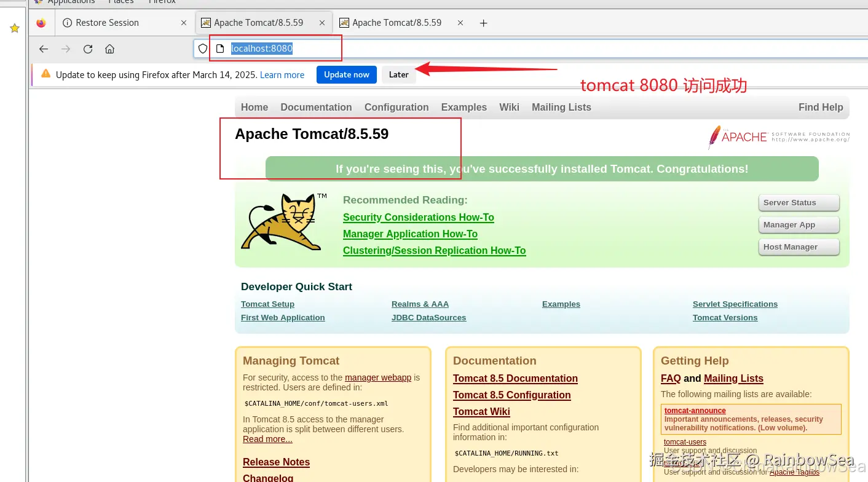This screenshot has width=868, height=482.
Task: Click the Update now button
Action: click(x=347, y=74)
